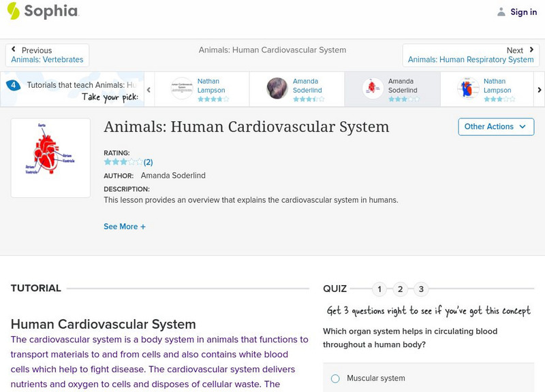Go to Previous Animals: Vertebrates lesson
The height and width of the screenshot is (392, 545).
point(47,55)
